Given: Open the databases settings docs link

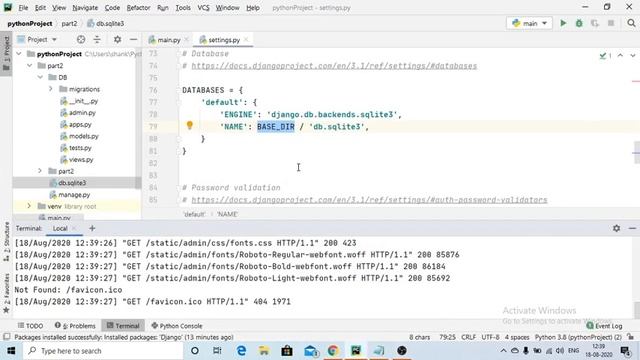Looking at the screenshot, I should coord(334,66).
